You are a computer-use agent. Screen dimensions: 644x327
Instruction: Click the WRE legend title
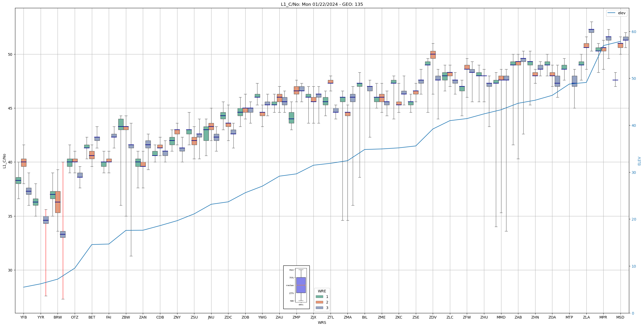click(x=322, y=291)
